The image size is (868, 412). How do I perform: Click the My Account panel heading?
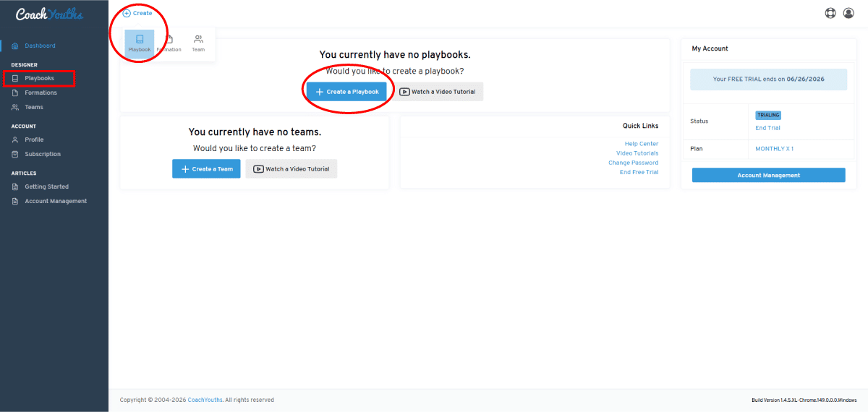click(x=710, y=48)
